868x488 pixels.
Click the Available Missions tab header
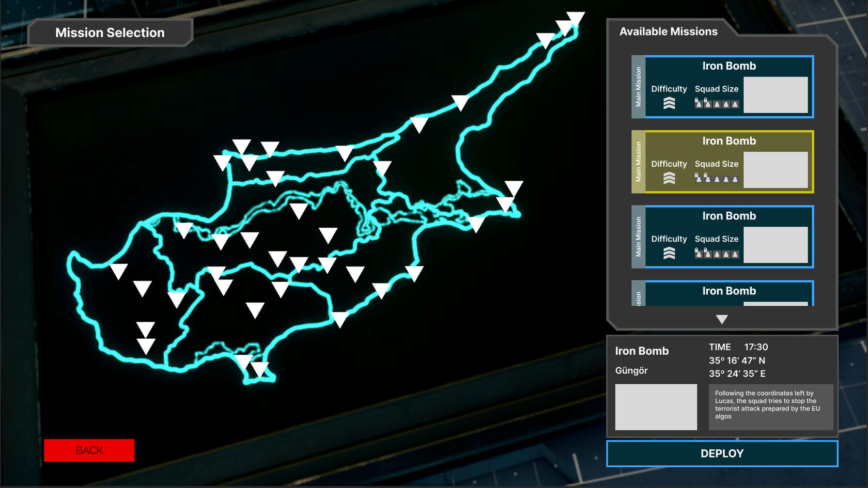pos(669,32)
